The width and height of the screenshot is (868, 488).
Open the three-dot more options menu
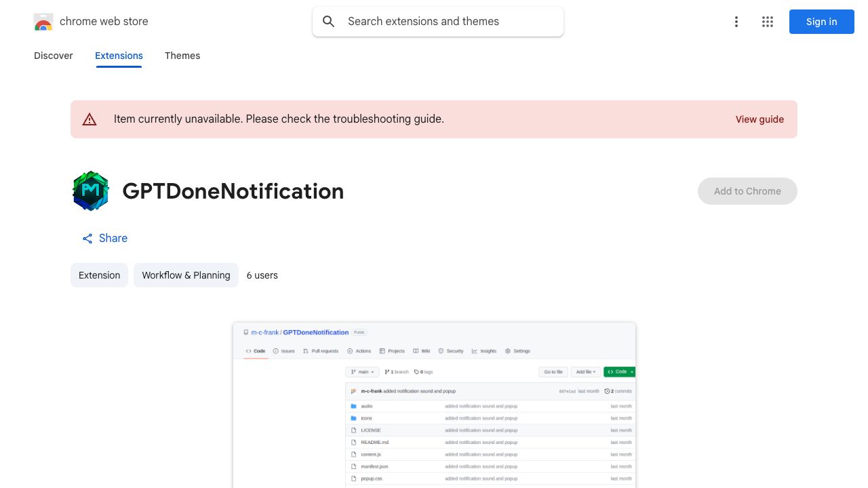[736, 22]
